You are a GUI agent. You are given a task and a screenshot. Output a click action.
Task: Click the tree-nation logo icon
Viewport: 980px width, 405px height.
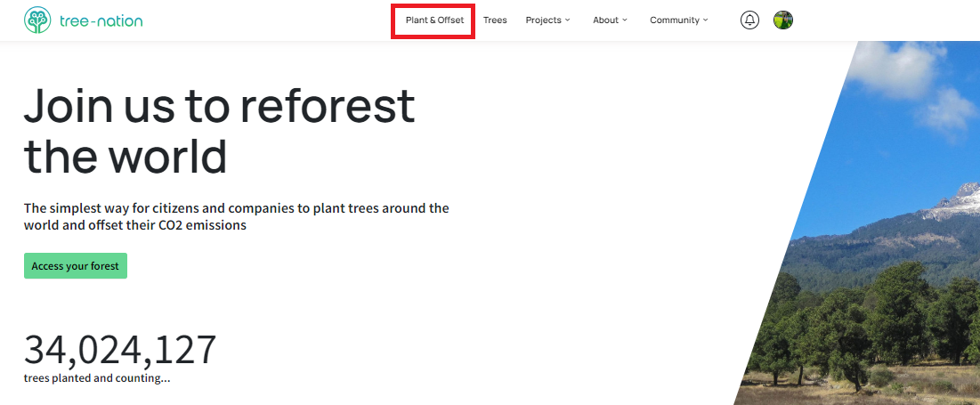[x=37, y=20]
